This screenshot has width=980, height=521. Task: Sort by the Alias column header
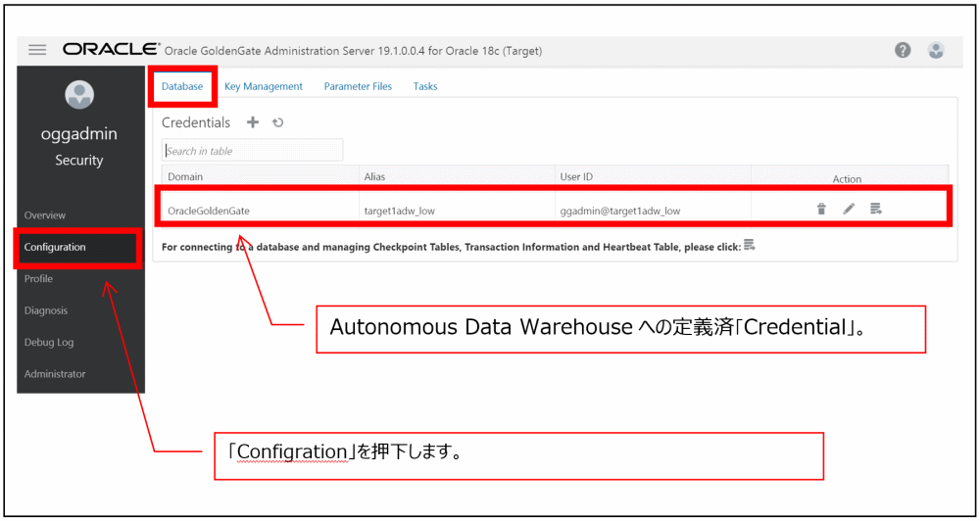374,177
